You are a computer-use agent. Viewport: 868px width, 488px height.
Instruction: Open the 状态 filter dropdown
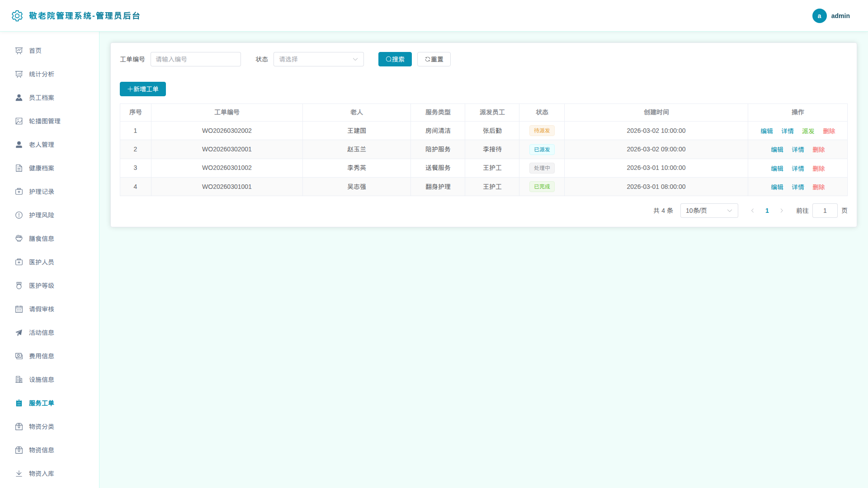pos(319,59)
